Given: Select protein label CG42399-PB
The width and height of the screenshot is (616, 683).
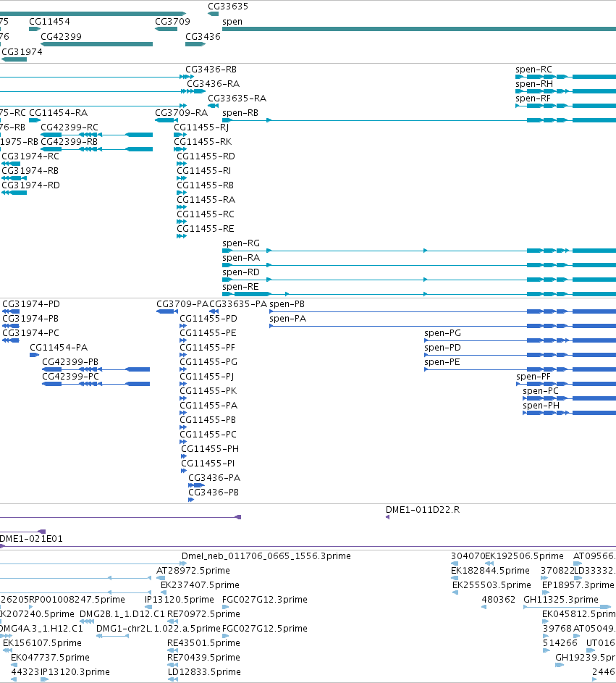Looking at the screenshot, I should pyautogui.click(x=70, y=362).
